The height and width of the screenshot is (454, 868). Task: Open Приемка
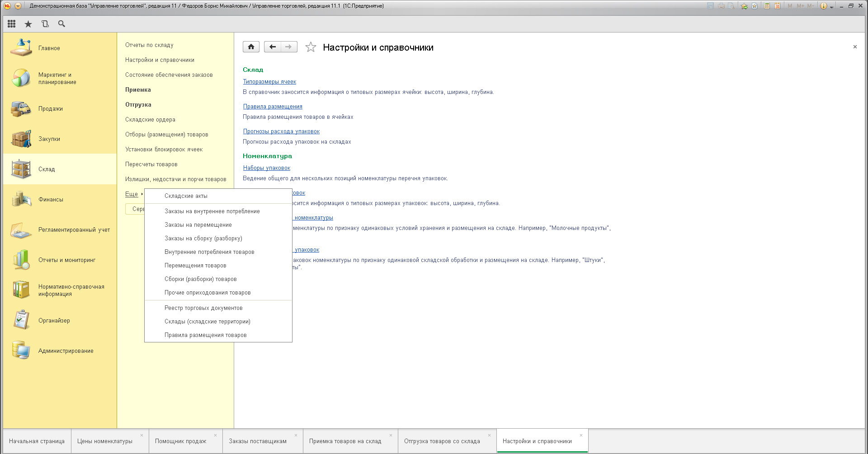(x=138, y=89)
